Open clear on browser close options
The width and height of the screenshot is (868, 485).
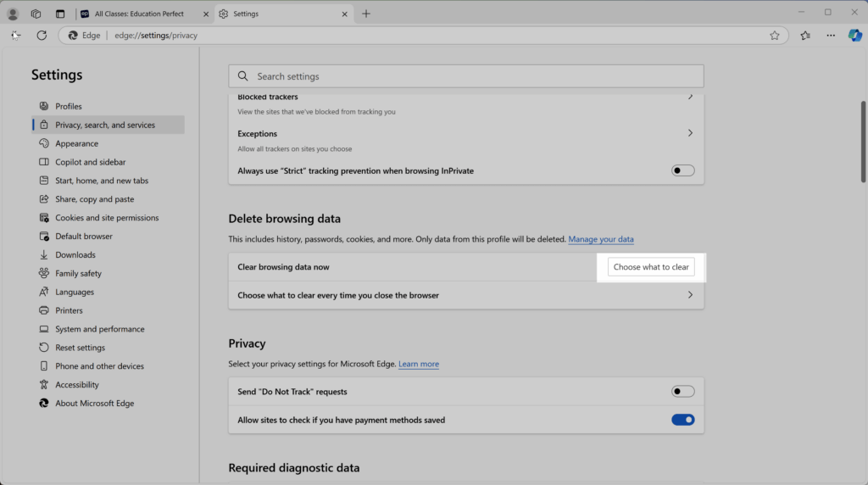[466, 295]
